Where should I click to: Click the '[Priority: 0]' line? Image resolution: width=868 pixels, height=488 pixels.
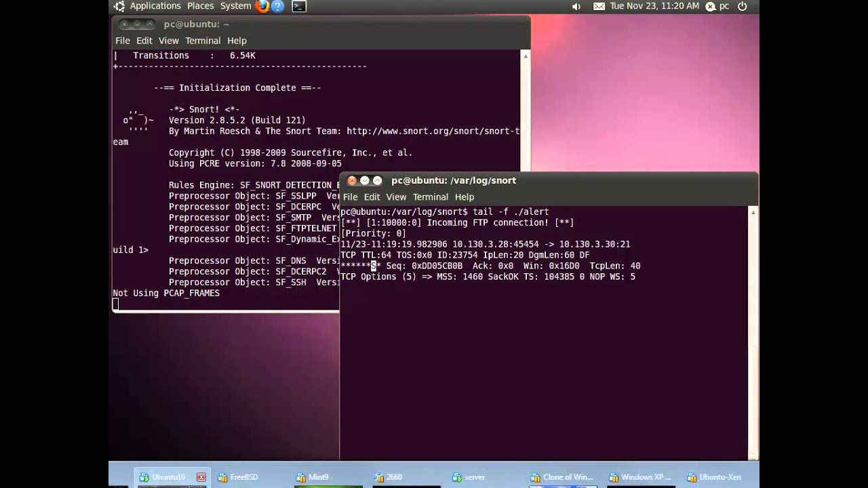373,234
